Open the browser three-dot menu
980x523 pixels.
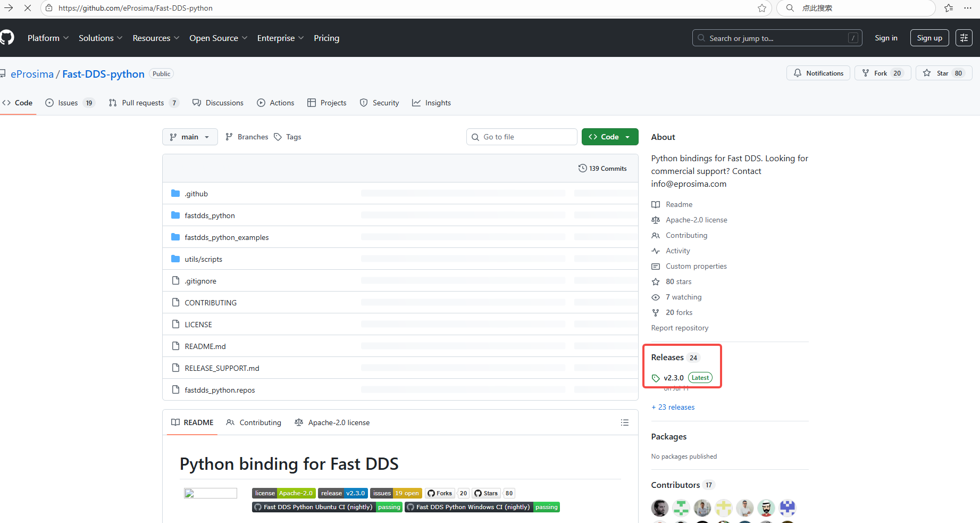[968, 8]
